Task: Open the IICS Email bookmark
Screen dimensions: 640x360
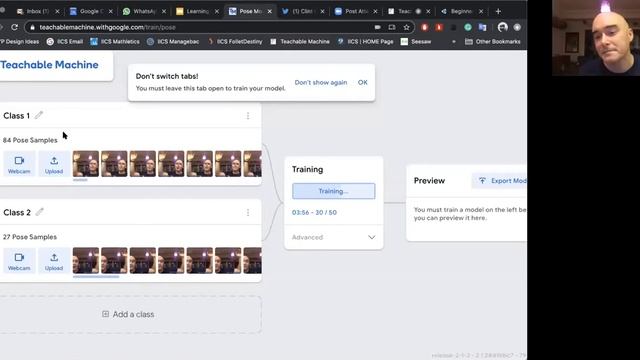Action: click(64, 42)
